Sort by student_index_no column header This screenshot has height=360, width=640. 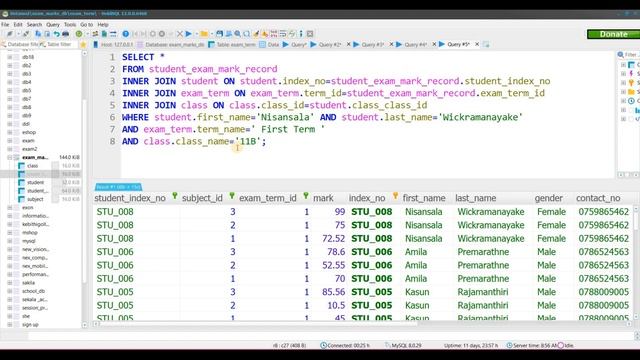coord(130,198)
